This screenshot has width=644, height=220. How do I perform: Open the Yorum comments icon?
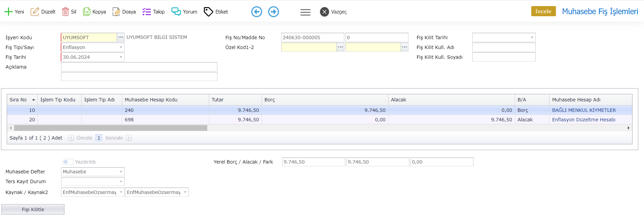pos(176,12)
